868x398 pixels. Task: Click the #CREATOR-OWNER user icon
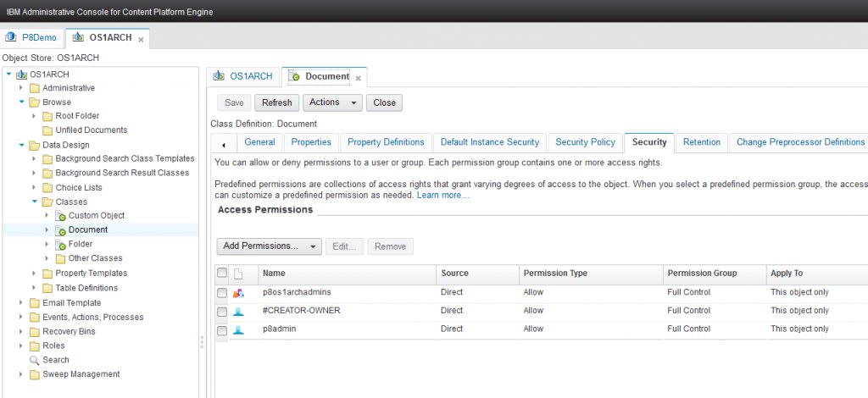pos(238,312)
